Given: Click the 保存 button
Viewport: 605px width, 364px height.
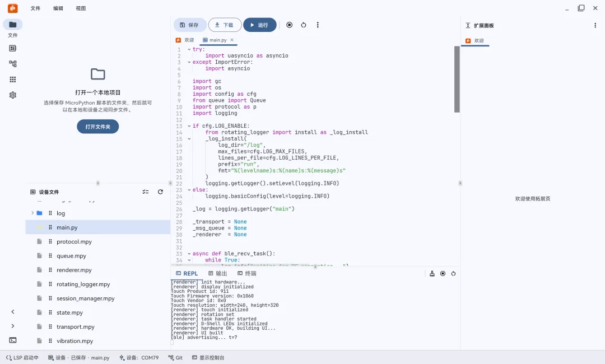Looking at the screenshot, I should [190, 25].
